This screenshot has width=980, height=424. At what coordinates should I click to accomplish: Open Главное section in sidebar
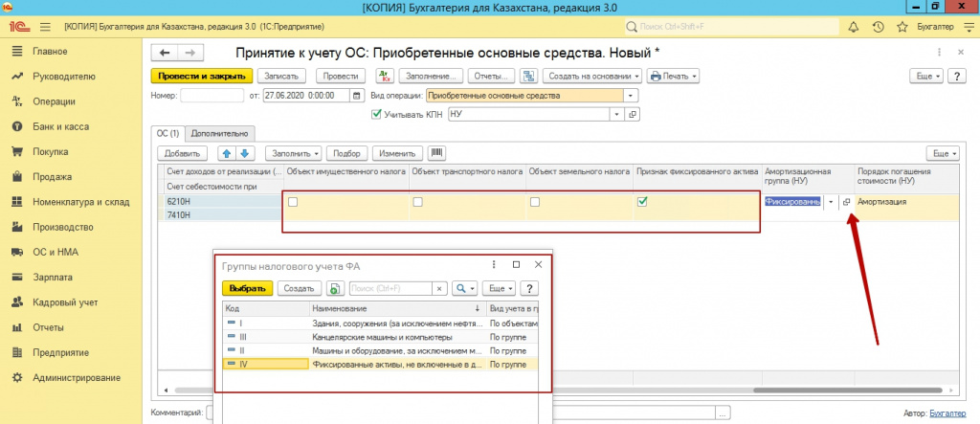50,52
